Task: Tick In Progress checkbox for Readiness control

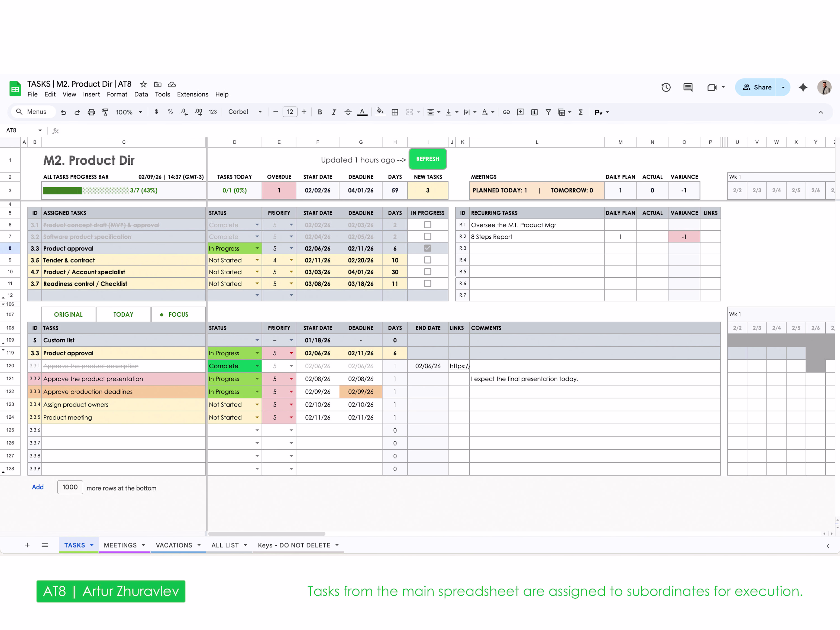Action: (x=428, y=284)
